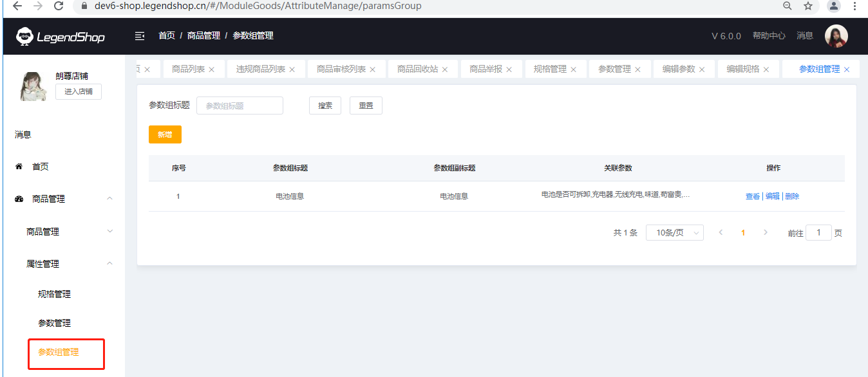Image resolution: width=868 pixels, height=377 pixels.
Task: Open 规格管理 in the sidebar
Action: (x=54, y=294)
